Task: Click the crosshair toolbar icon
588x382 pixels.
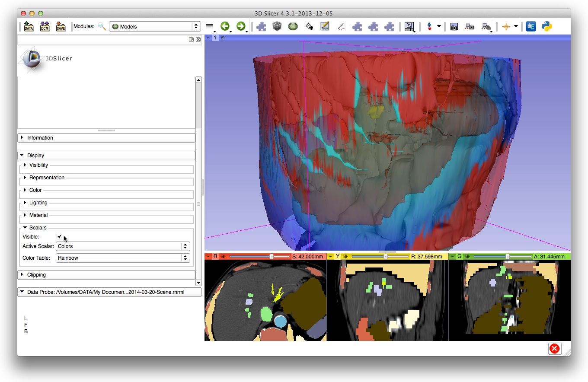Action: tap(506, 26)
